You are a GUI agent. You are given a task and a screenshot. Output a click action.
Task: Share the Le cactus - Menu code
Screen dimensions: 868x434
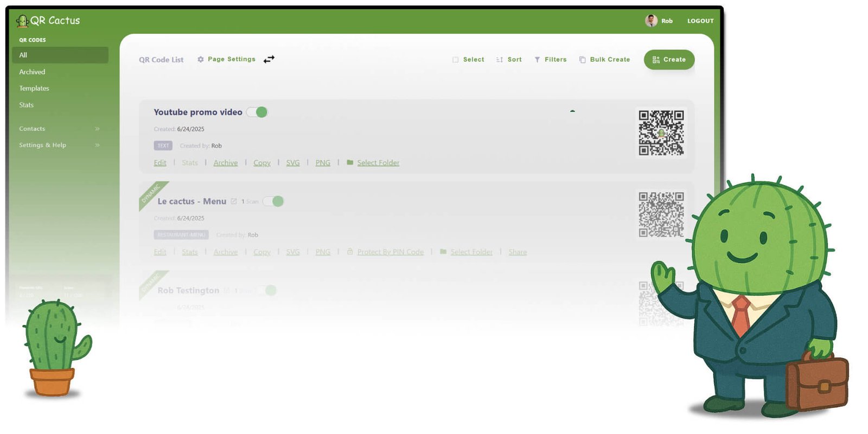pos(518,252)
